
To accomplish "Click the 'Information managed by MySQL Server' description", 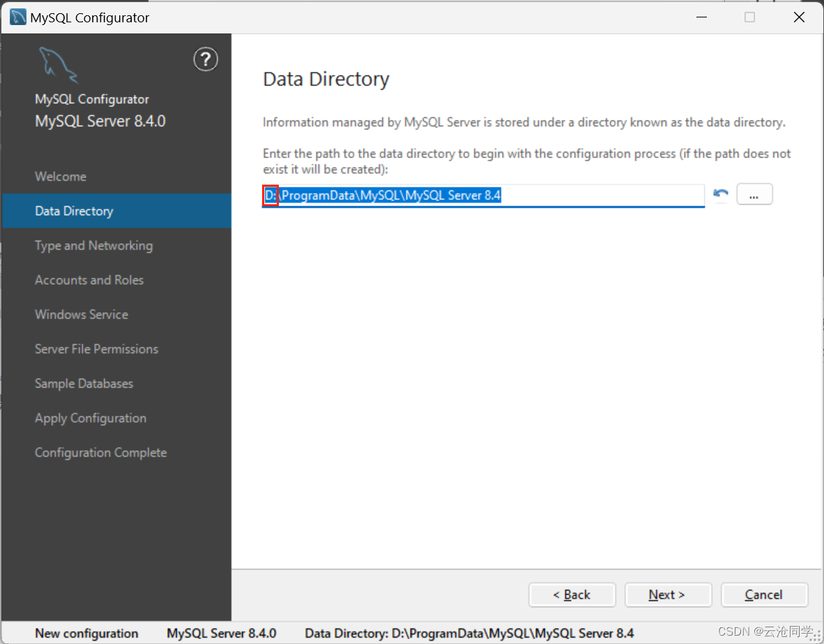I will click(524, 123).
